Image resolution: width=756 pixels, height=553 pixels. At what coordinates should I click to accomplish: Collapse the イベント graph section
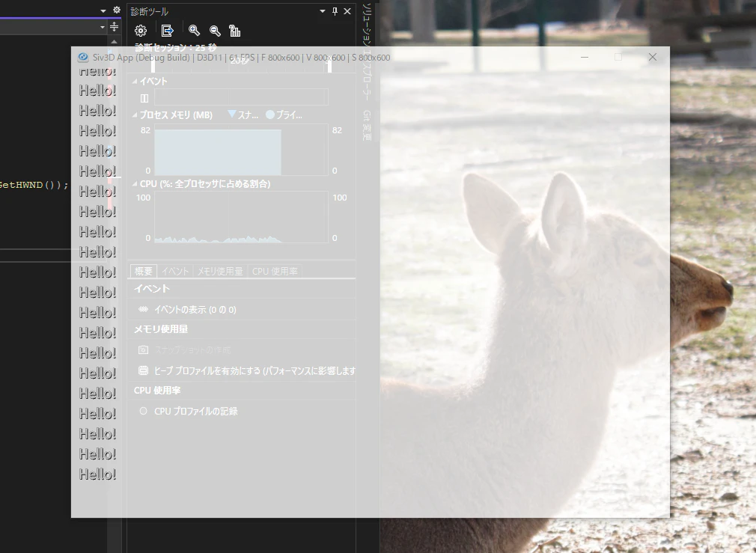135,81
